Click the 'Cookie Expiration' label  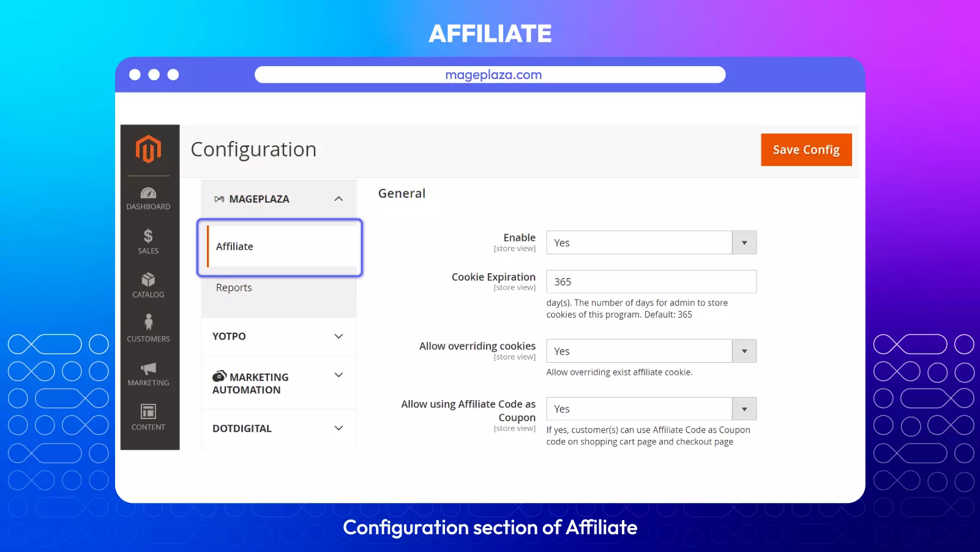point(493,277)
